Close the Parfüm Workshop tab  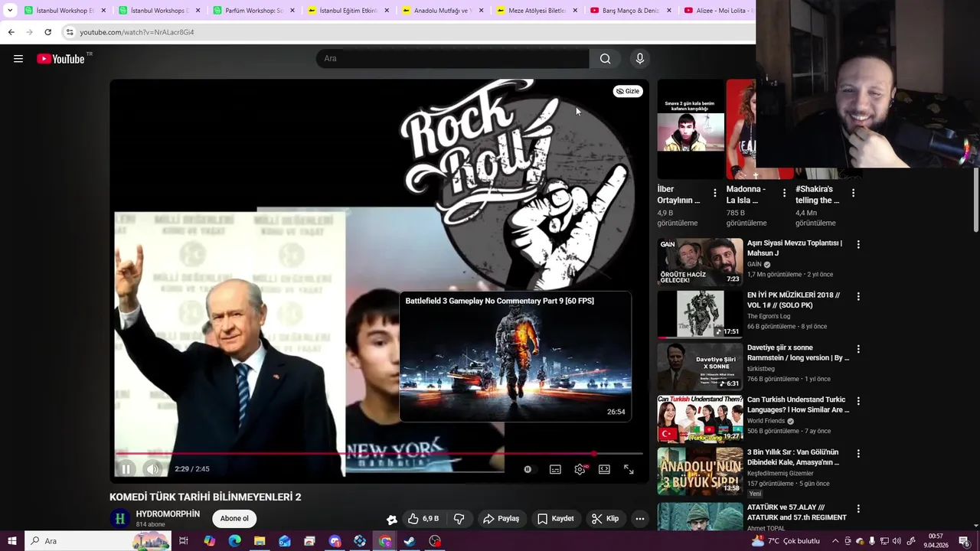coord(292,11)
